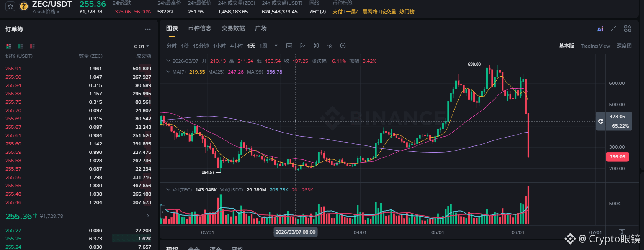Click the Zcash coin logo icon
The width and height of the screenshot is (644, 250).
[23, 6]
